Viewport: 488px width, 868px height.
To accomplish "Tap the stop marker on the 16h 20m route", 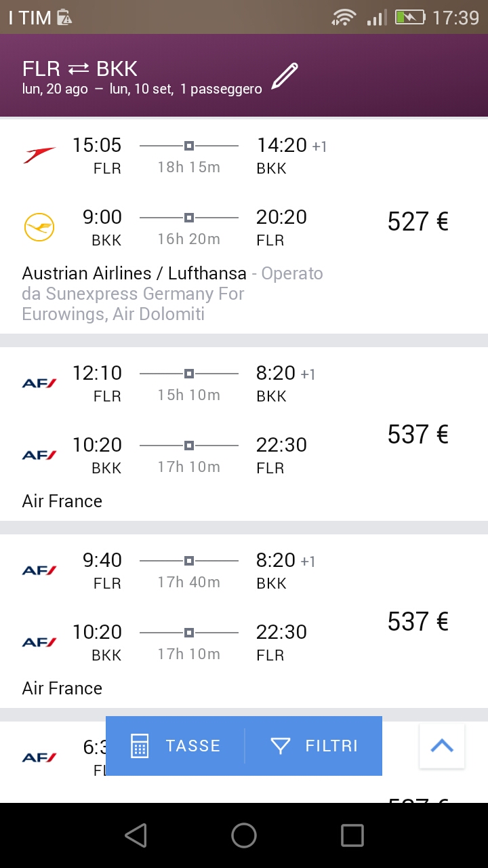I will tap(189, 218).
